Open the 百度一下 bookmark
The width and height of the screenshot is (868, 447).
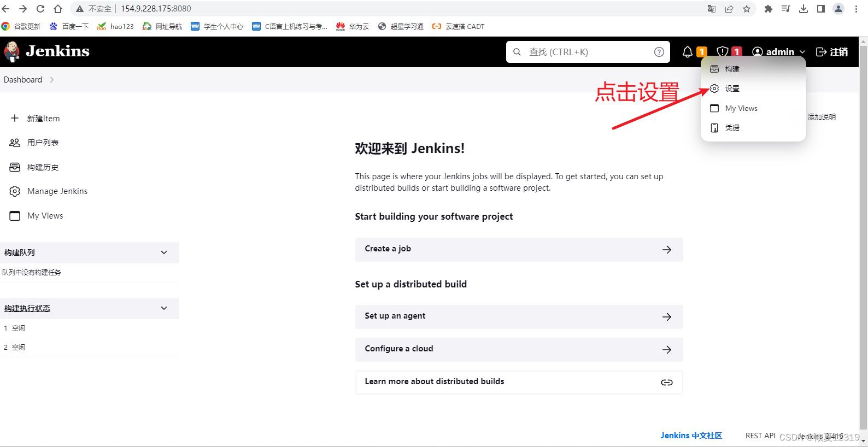[x=69, y=26]
